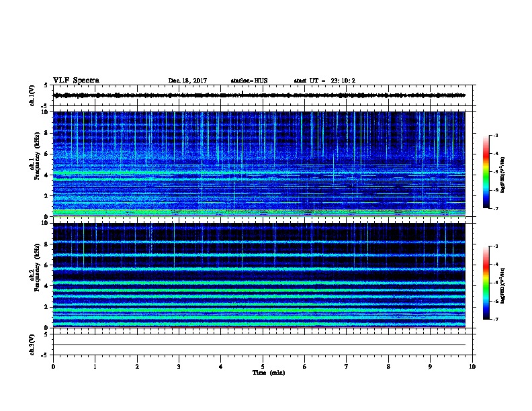Screen dimensions: 532x411
Task: Click the "station=HUS" header label
Action: [x=249, y=81]
